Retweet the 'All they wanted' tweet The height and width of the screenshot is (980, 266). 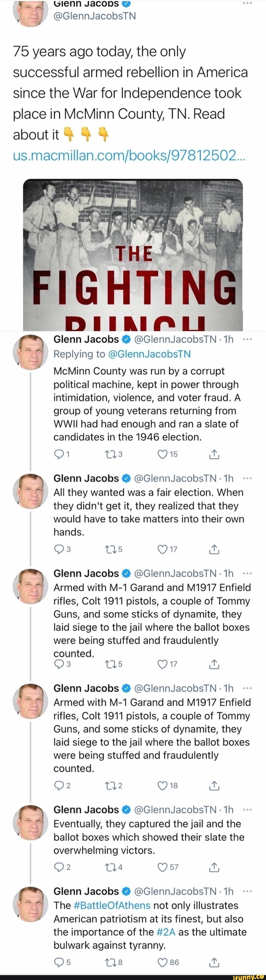[x=109, y=549]
